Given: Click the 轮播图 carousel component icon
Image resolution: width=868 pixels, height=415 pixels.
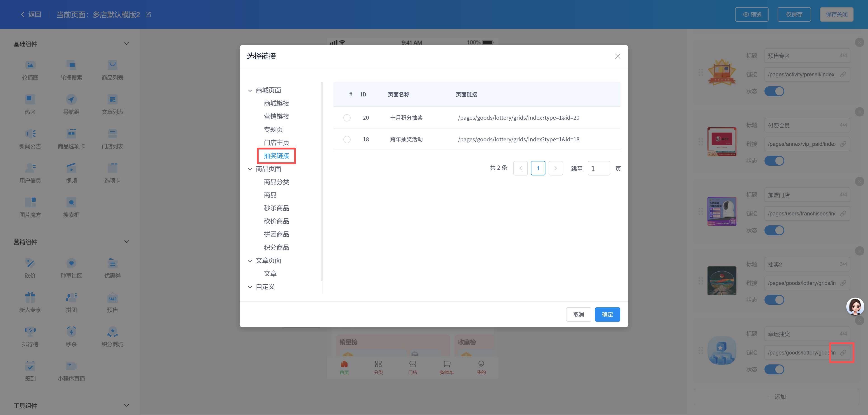Looking at the screenshot, I should point(30,65).
